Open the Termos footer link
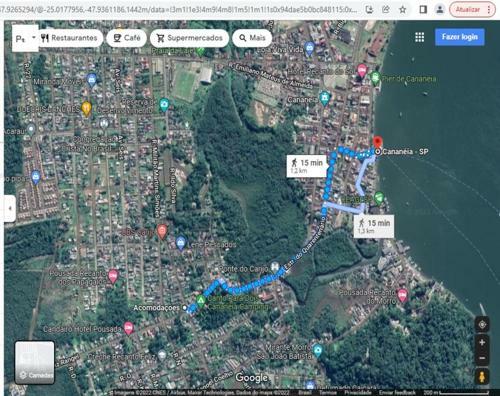 click(327, 393)
